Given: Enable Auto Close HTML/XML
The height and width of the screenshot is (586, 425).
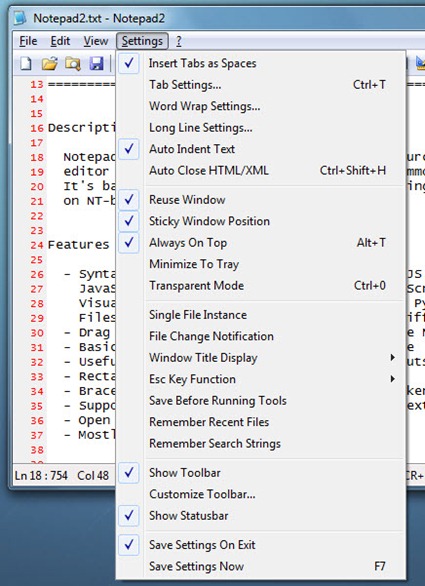Looking at the screenshot, I should (x=261, y=171).
